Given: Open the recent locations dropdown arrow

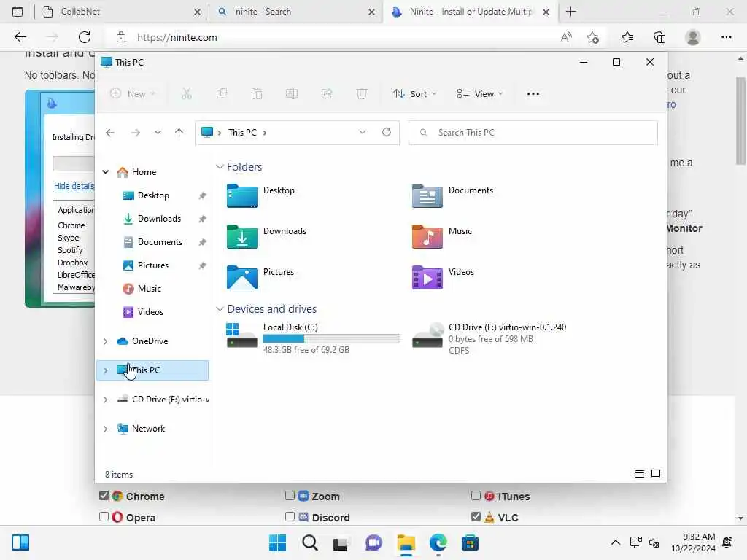Looking at the screenshot, I should pyautogui.click(x=158, y=133).
